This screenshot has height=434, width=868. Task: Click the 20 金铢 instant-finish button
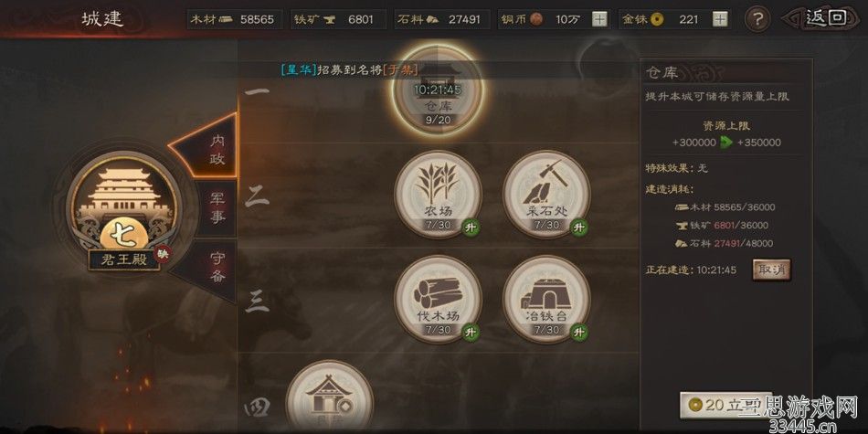(717, 405)
